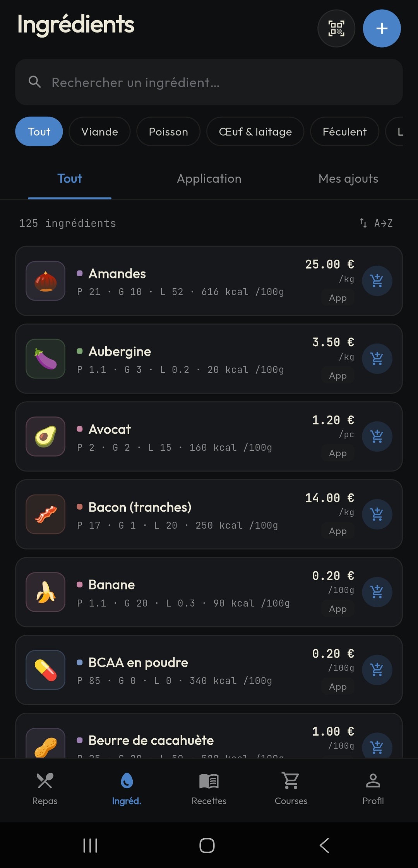Add Bacon (tranches) to the shopping cart
The width and height of the screenshot is (418, 868).
click(x=377, y=514)
